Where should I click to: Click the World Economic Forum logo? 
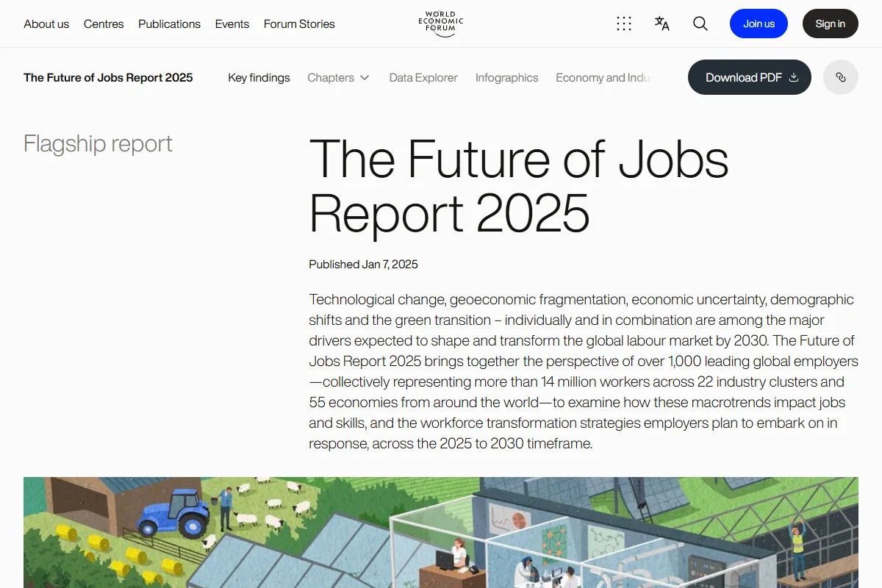pyautogui.click(x=441, y=24)
